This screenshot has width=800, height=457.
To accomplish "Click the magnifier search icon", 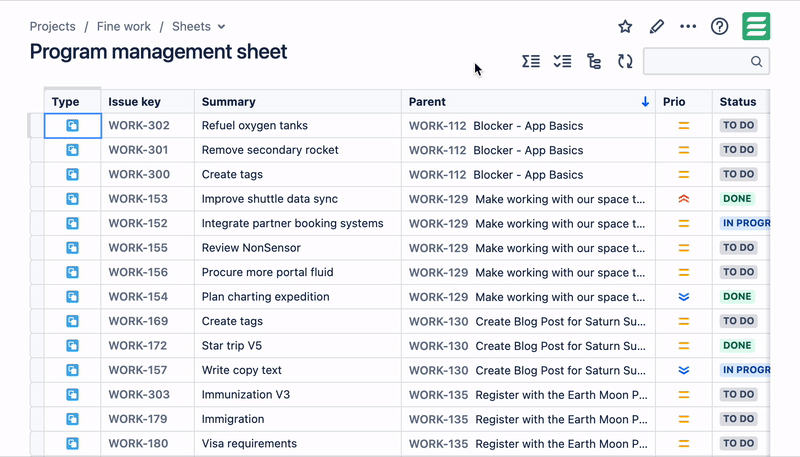I will click(x=756, y=62).
